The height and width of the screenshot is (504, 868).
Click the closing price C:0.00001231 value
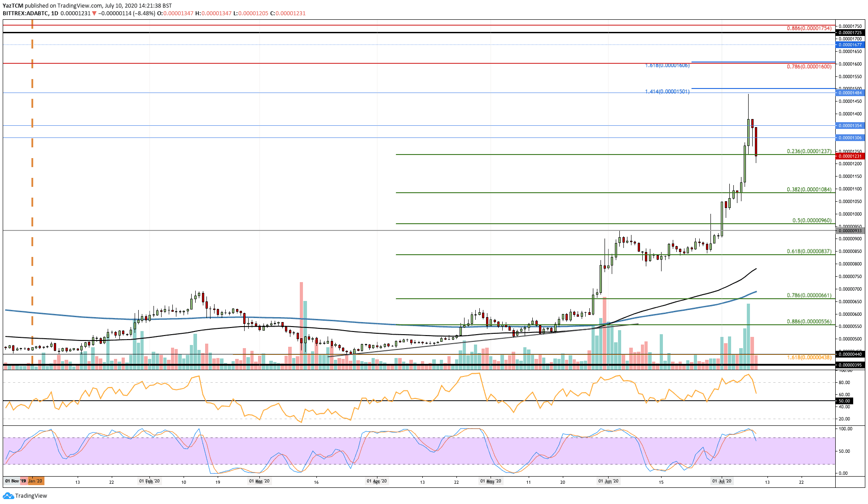(x=288, y=13)
